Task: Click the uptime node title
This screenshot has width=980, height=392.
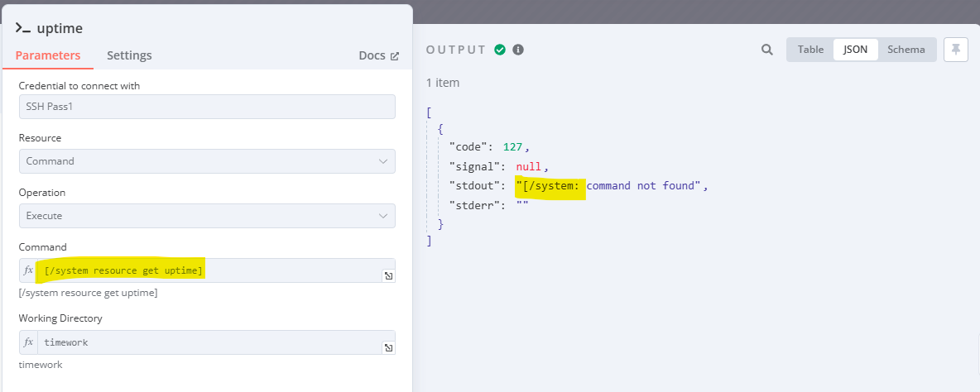Action: (60, 28)
